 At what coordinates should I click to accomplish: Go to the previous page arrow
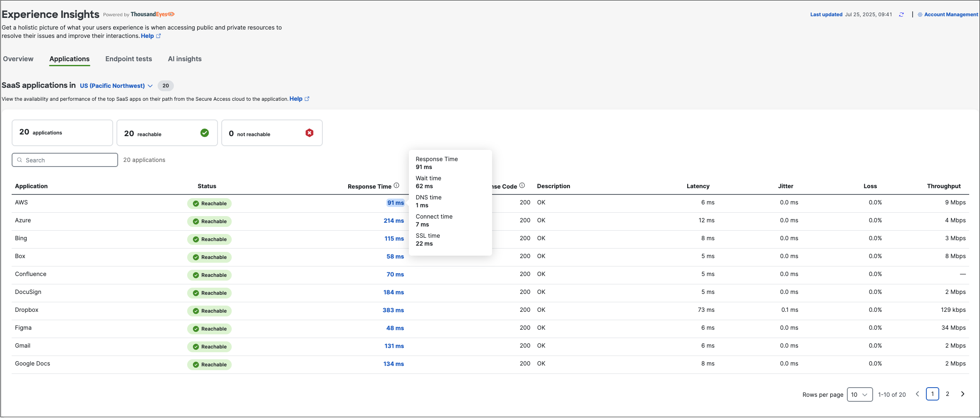coord(918,394)
